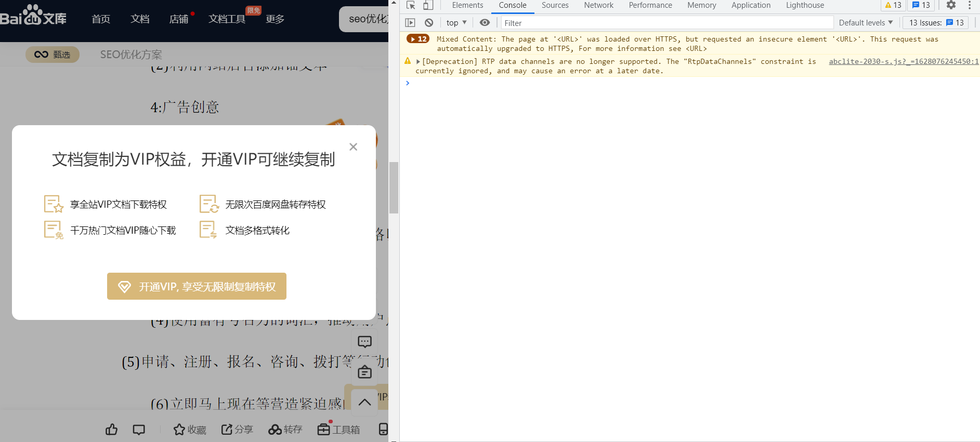
Task: Switch to the Sources tab
Action: point(555,5)
